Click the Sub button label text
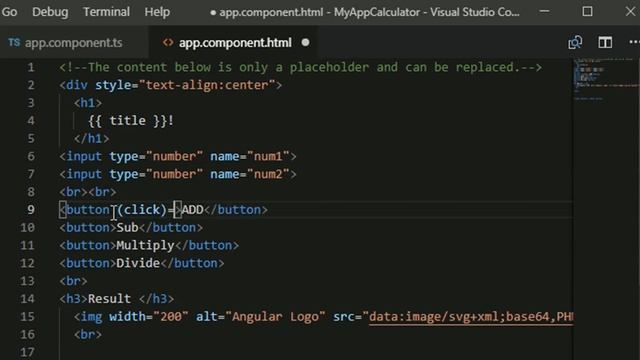The height and width of the screenshot is (360, 640). tap(127, 227)
